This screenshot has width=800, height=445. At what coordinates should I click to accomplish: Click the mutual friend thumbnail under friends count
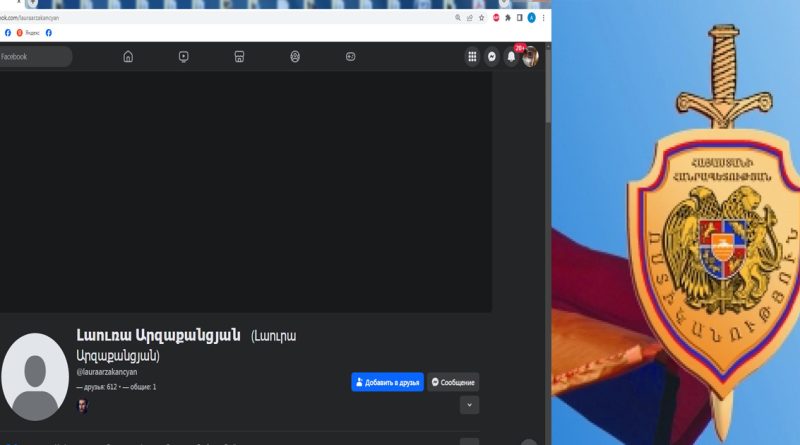click(x=83, y=405)
